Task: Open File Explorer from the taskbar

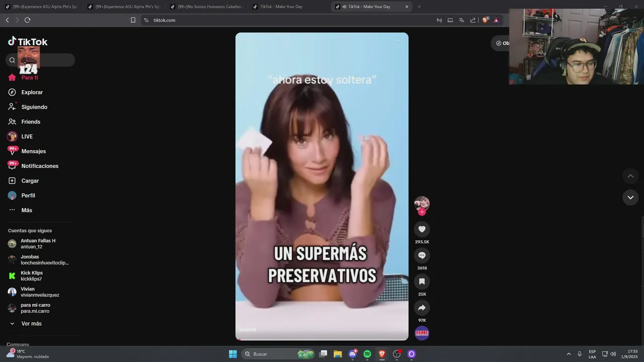Action: (338, 354)
